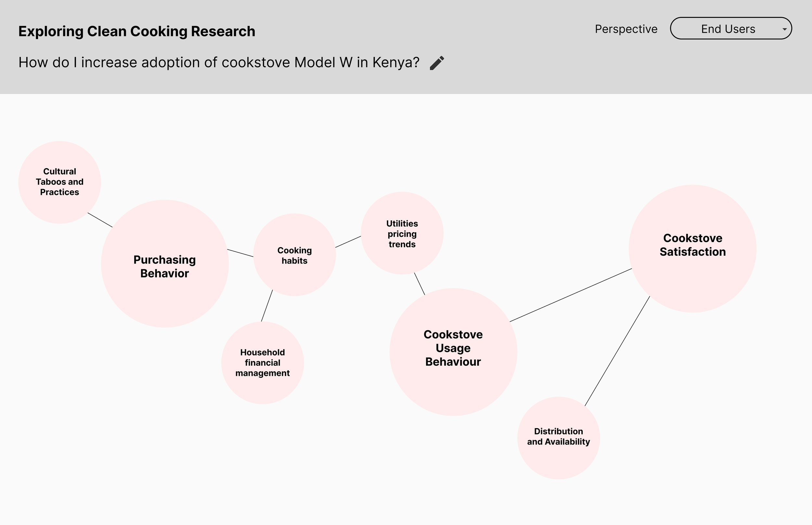Select the Distribution and Availability node
Viewport: 812px width, 525px height.
(559, 438)
